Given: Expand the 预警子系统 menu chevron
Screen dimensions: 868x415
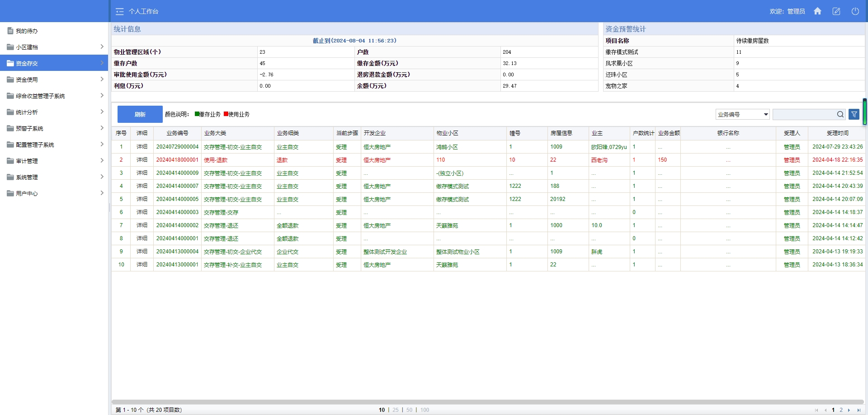Looking at the screenshot, I should (x=102, y=128).
